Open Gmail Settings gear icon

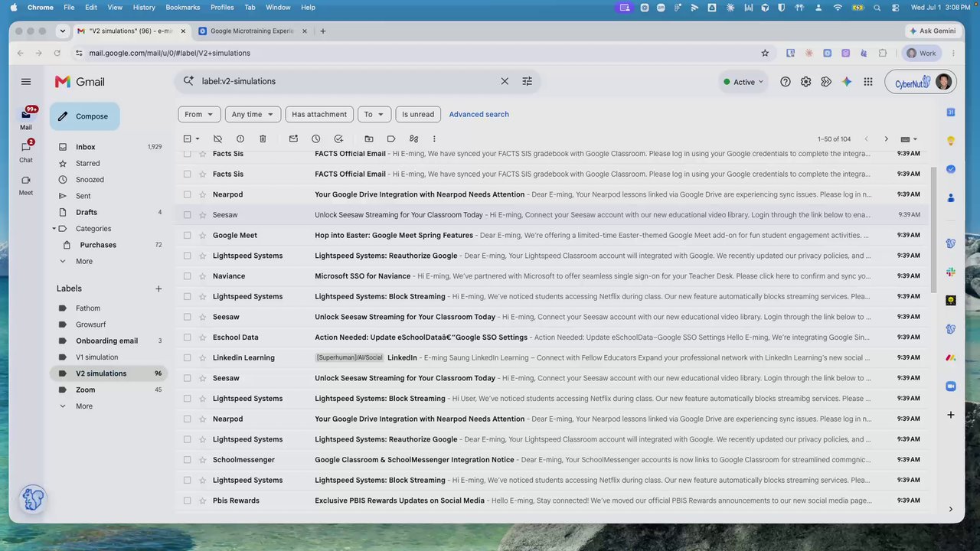click(x=805, y=82)
